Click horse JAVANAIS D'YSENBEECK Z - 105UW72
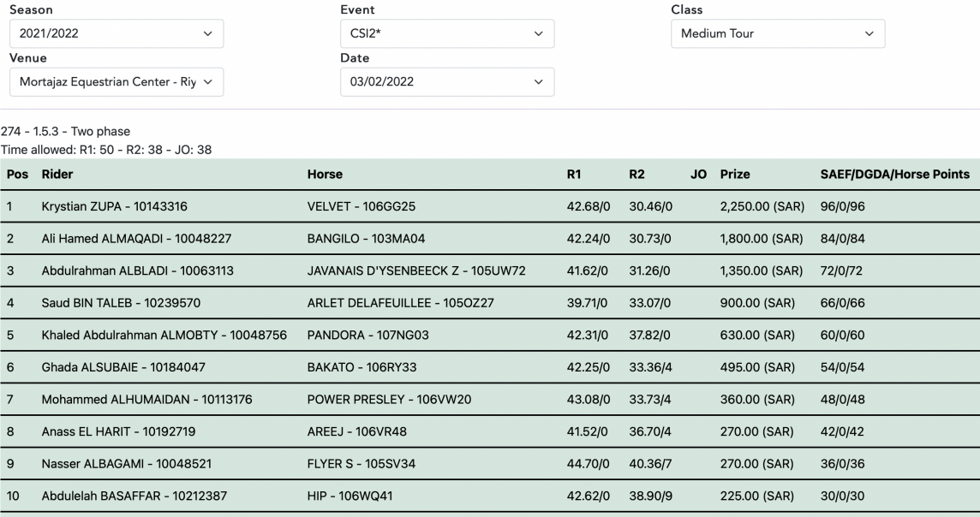The width and height of the screenshot is (980, 517). [x=416, y=271]
